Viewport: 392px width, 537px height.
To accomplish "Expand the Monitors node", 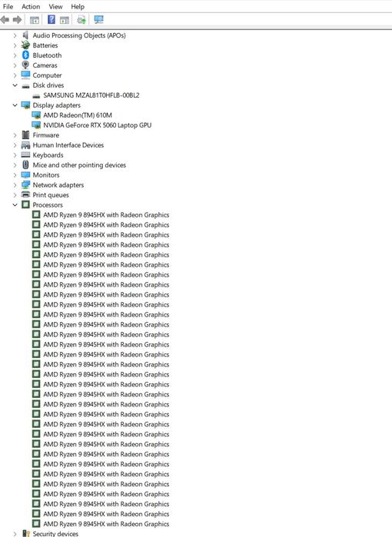I will click(15, 175).
